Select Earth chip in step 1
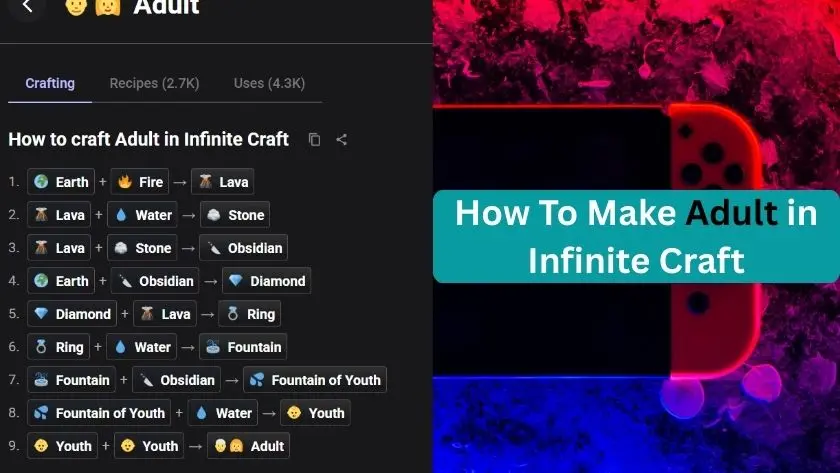The height and width of the screenshot is (473, 840). coord(61,182)
